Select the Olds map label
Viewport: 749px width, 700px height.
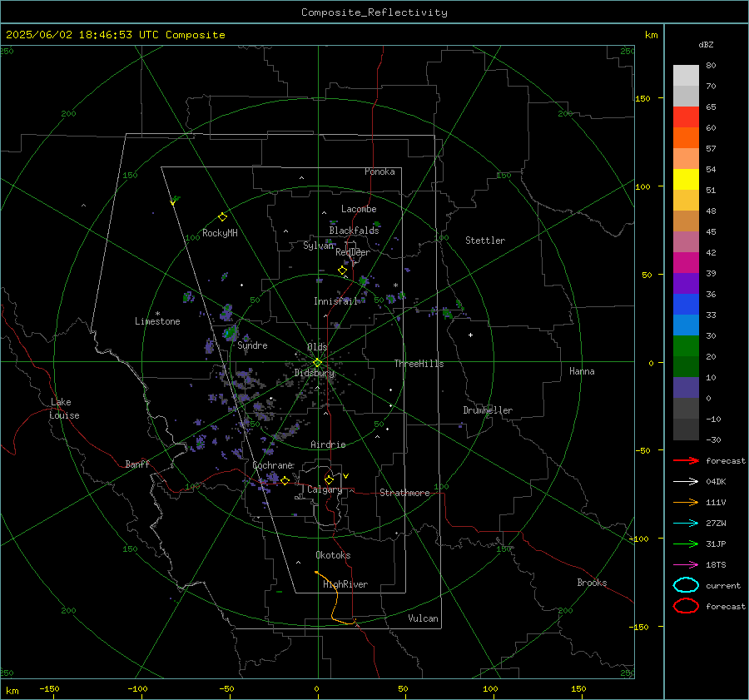click(317, 346)
